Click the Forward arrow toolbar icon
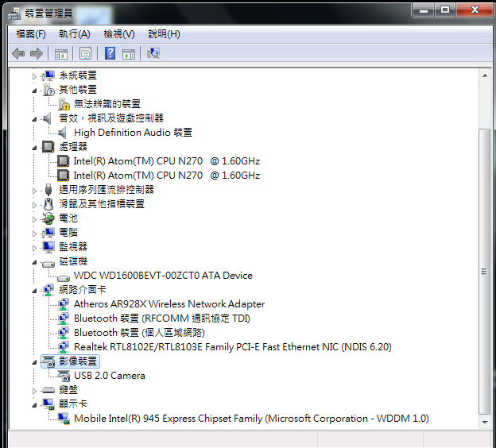This screenshot has height=448, width=496. (37, 53)
